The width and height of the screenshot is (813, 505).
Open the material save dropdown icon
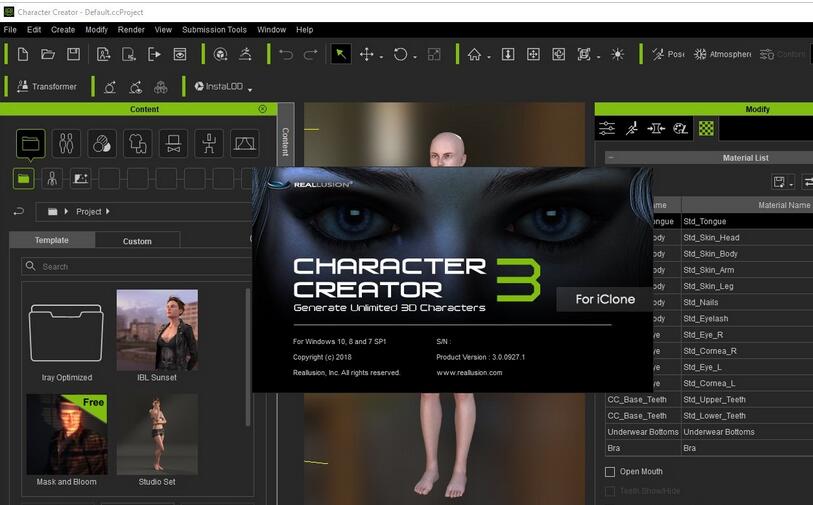tap(783, 182)
